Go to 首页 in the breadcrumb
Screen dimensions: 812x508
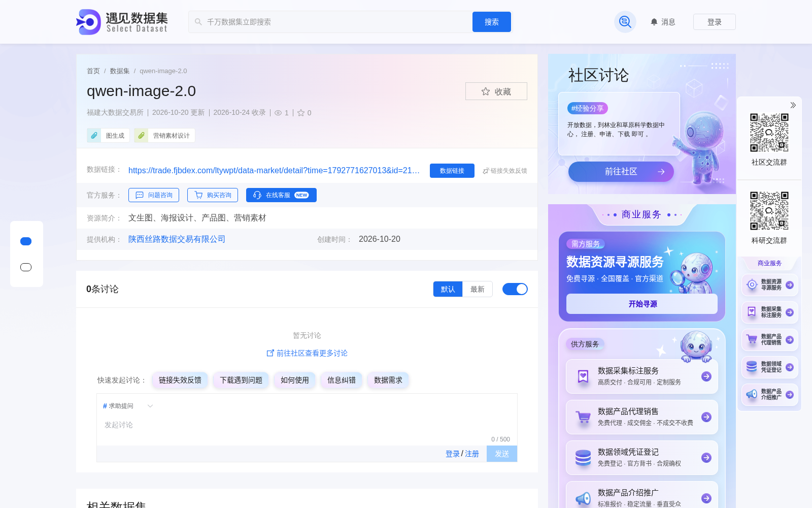pyautogui.click(x=93, y=71)
